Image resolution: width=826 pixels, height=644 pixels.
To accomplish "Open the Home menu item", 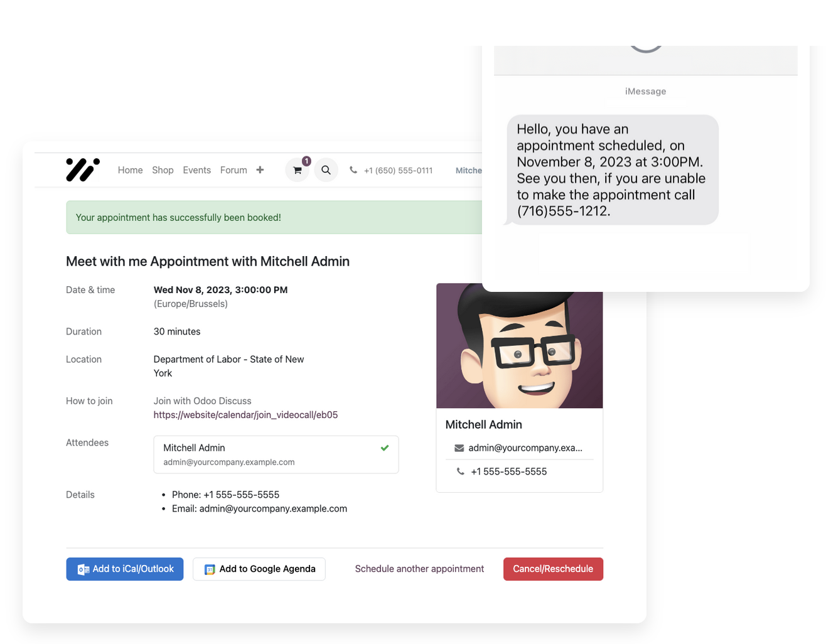I will (130, 170).
